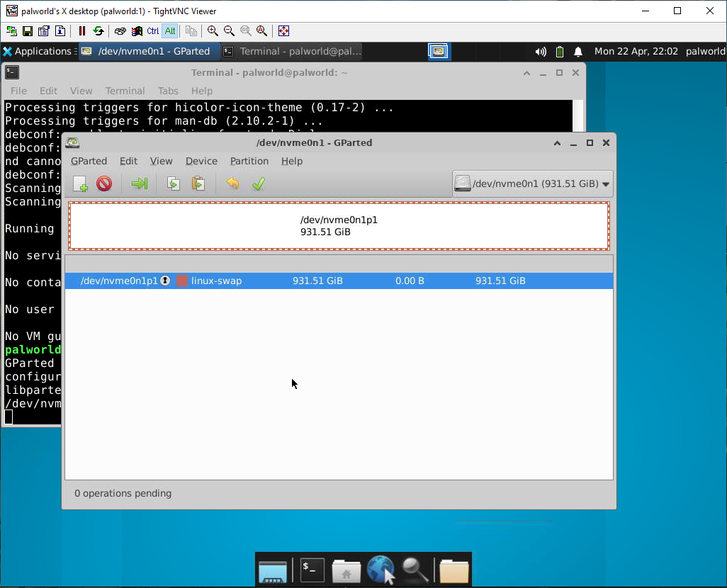Click the VNC Save connection floppy icon
Image resolution: width=727 pixels, height=588 pixels.
(28, 31)
